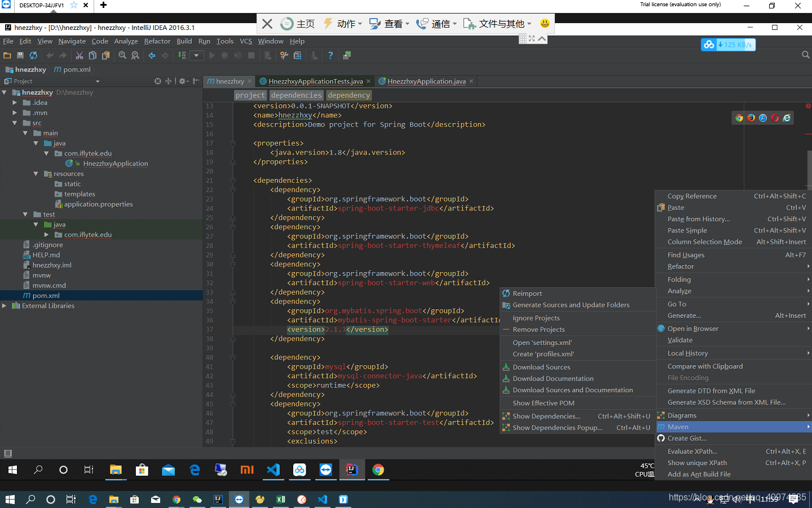Switch to HnezzhxyApplication.java tab
This screenshot has width=812, height=508.
pyautogui.click(x=426, y=81)
